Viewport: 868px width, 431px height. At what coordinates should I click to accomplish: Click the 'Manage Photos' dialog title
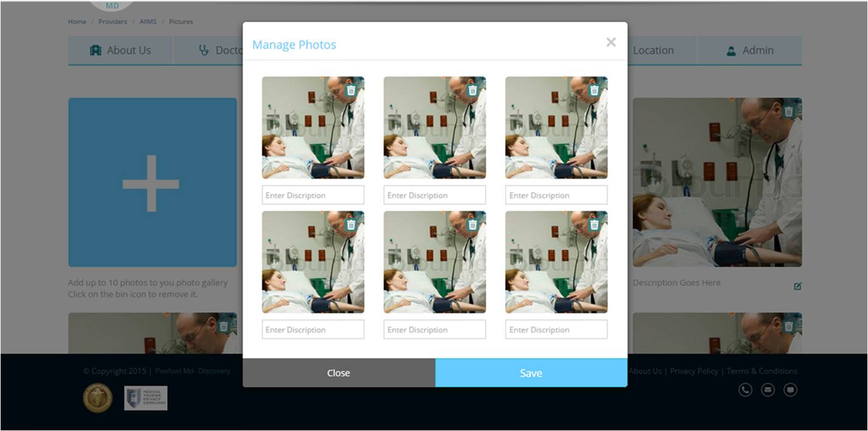click(294, 44)
